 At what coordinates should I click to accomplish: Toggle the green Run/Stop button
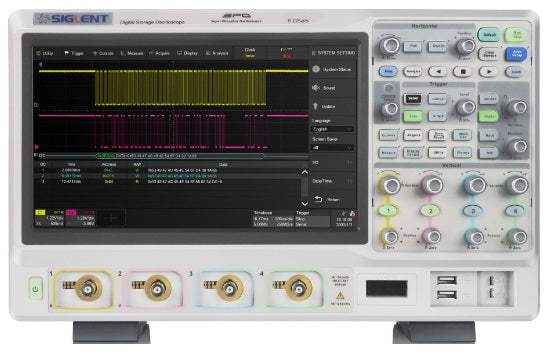[x=516, y=35]
